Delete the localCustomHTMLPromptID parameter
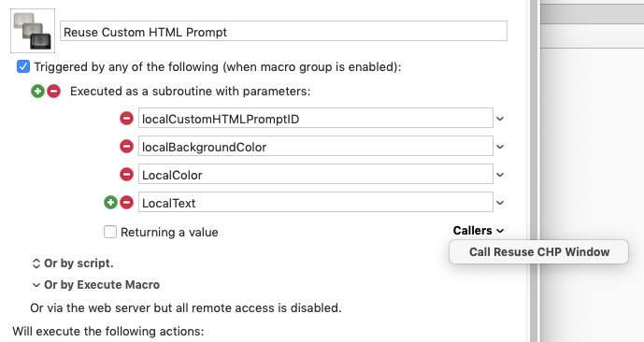Viewport: 644px width, 342px height. coord(126,119)
